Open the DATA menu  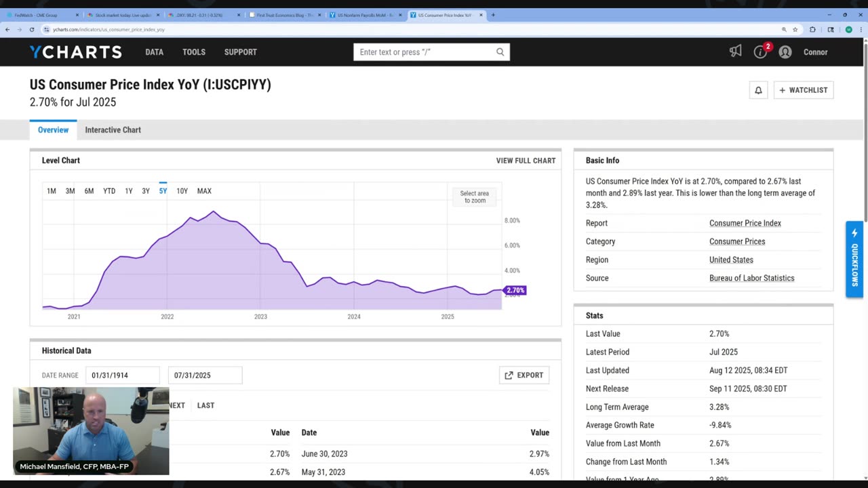(x=154, y=52)
